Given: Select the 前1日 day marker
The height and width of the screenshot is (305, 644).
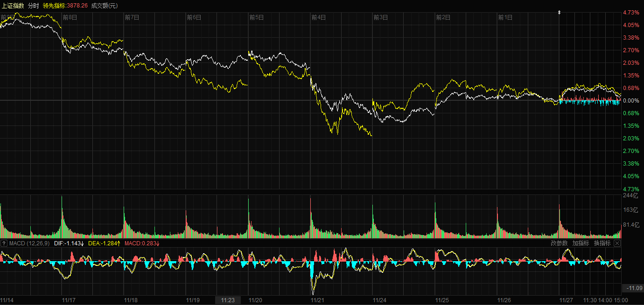Looking at the screenshot, I should pos(505,18).
